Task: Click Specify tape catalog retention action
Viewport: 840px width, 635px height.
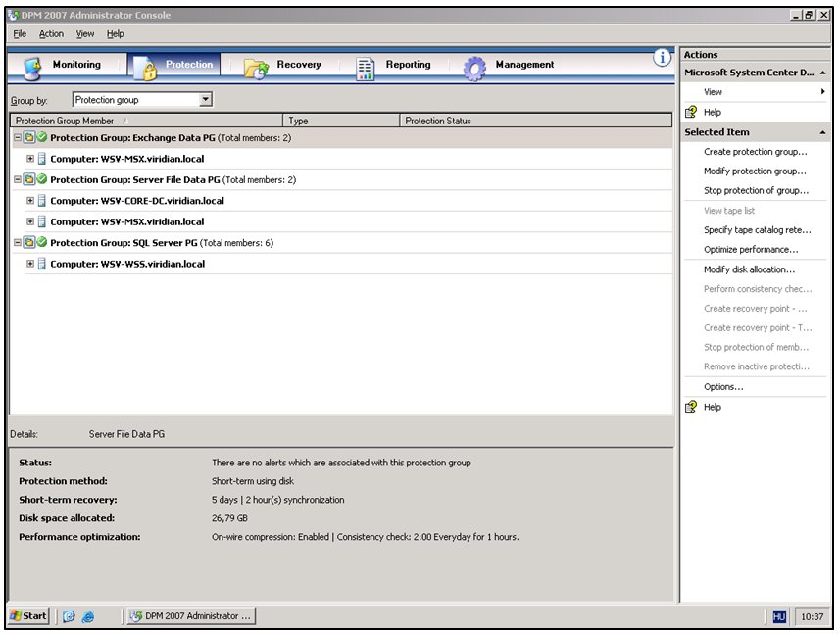Action: (x=758, y=230)
